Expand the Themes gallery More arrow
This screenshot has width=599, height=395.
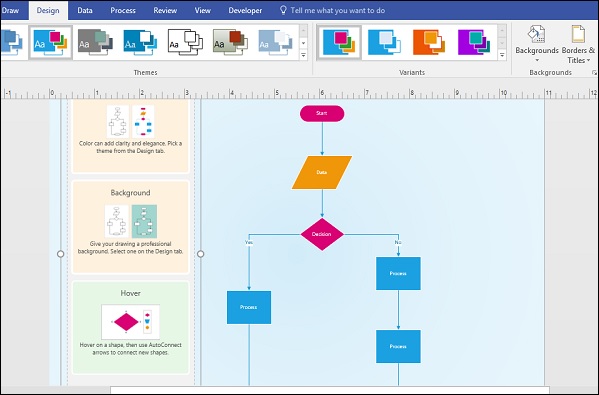[x=303, y=55]
